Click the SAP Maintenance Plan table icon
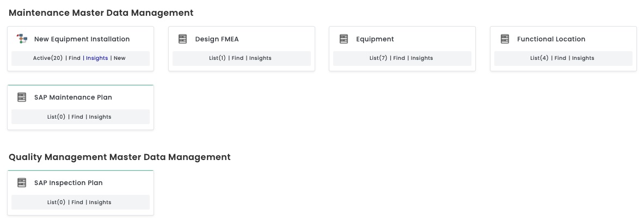Viewport: 644px width, 221px height. click(x=22, y=97)
